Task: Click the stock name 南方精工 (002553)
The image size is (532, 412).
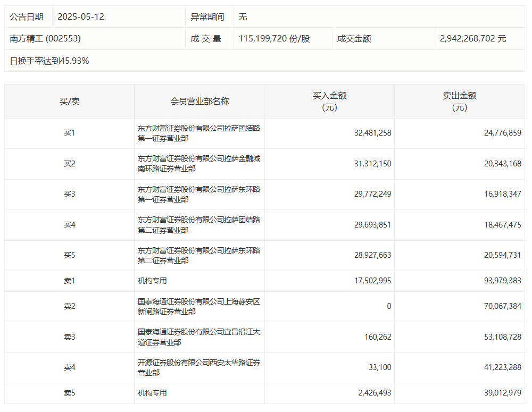Action: pos(45,39)
